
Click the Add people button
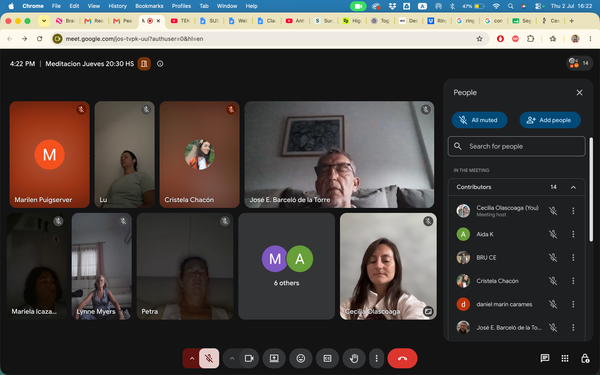pos(550,120)
